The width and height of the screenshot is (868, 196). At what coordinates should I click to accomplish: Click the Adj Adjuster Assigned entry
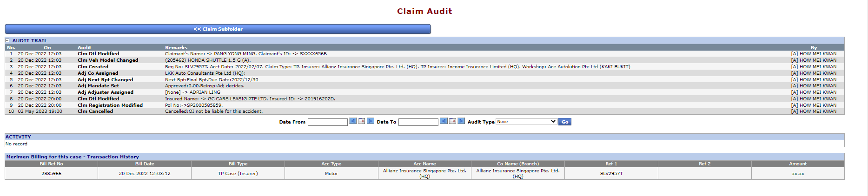pyautogui.click(x=105, y=92)
